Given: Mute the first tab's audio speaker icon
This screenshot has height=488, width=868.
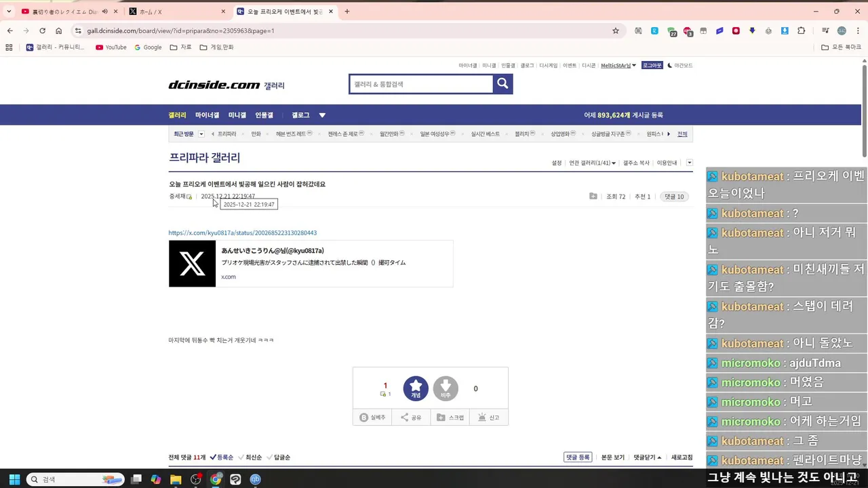Looking at the screenshot, I should pos(105,12).
